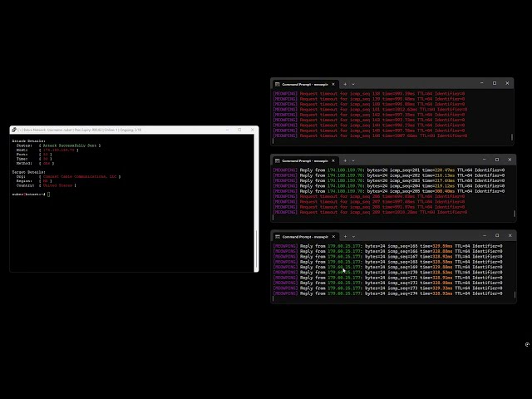Click the reply line with icmp_seq=201
The image size is (532, 399).
pos(389,170)
